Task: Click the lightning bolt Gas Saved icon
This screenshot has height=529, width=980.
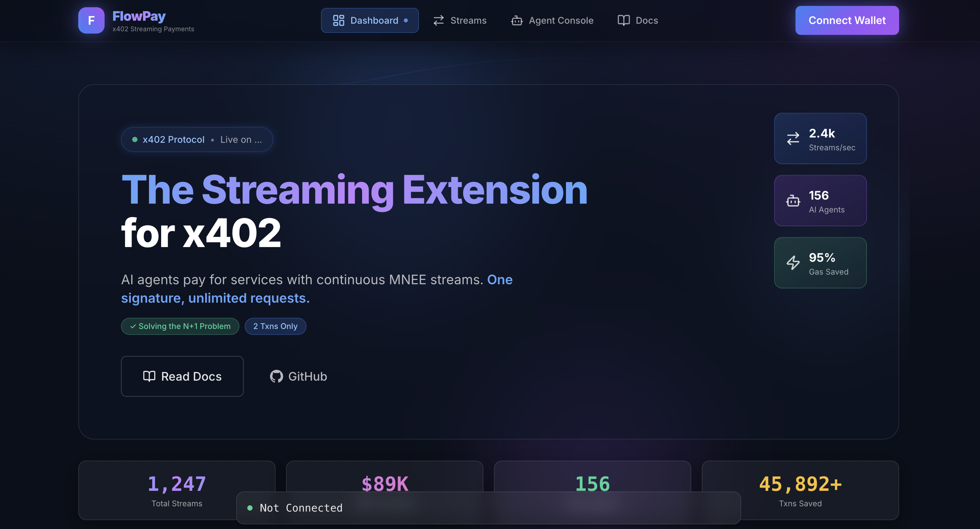Action: (x=793, y=263)
